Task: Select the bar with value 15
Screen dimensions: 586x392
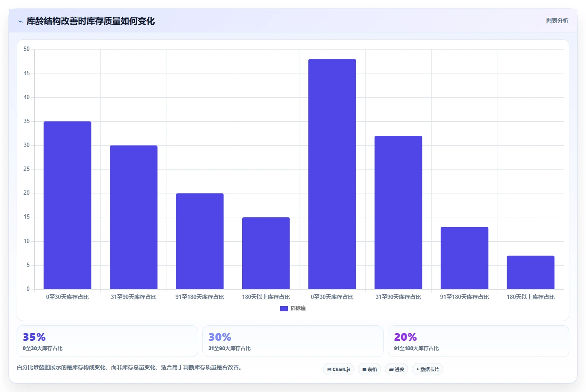Action: click(266, 253)
